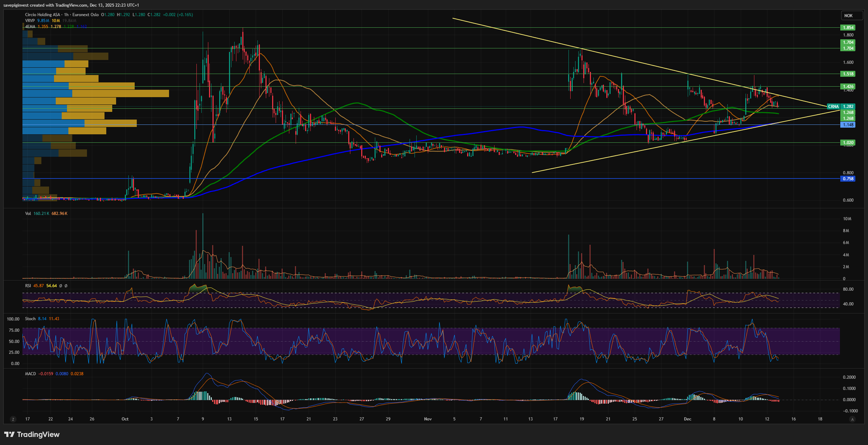This screenshot has width=868, height=445.
Task: Click the Dec label on time axis
Action: (x=687, y=419)
